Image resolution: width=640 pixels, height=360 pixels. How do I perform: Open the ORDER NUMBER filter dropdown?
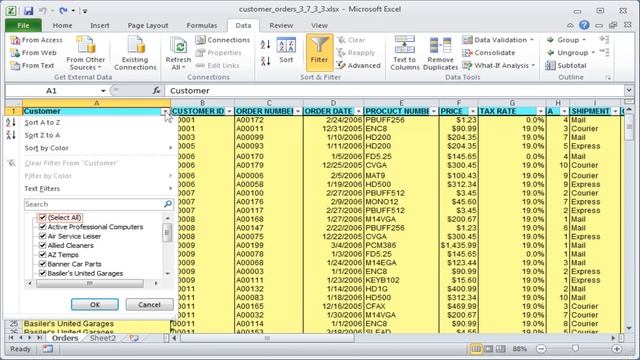(x=298, y=111)
